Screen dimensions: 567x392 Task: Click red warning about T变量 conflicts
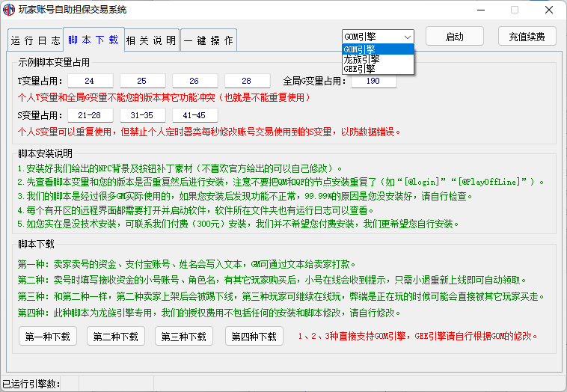164,98
